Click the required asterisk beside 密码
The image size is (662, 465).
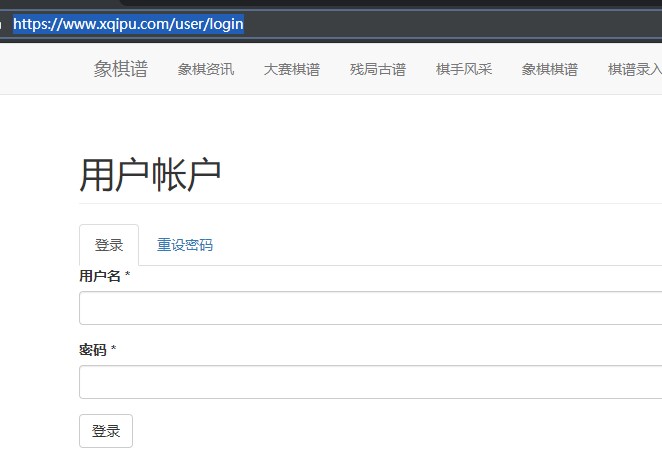(x=114, y=350)
